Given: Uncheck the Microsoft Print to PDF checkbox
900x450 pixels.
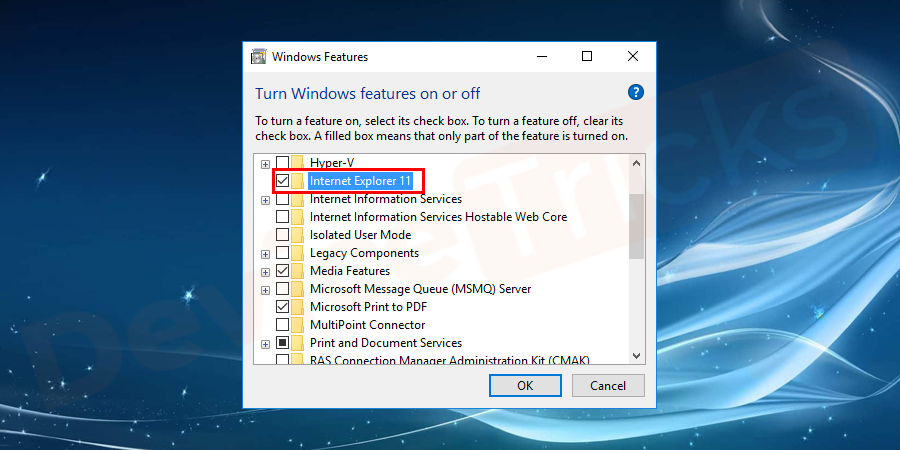Looking at the screenshot, I should pos(282,307).
